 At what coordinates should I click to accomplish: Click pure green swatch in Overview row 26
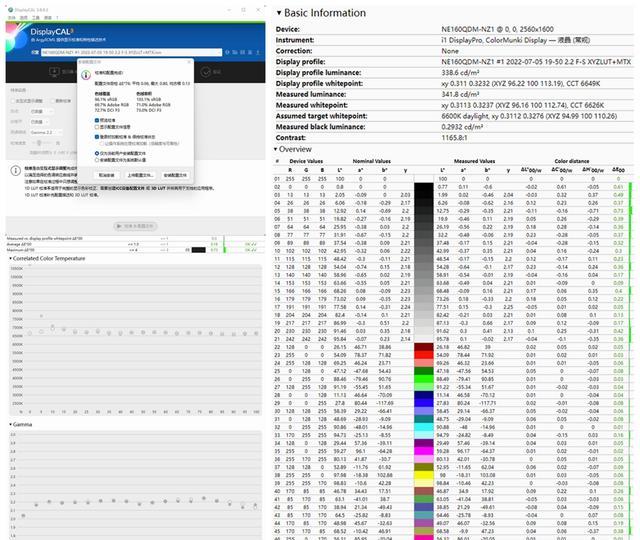[424, 379]
